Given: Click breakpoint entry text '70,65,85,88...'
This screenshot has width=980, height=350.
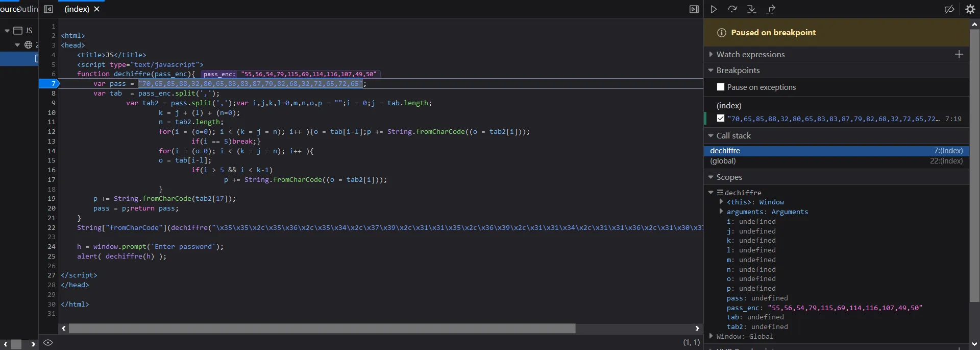Looking at the screenshot, I should [x=834, y=119].
